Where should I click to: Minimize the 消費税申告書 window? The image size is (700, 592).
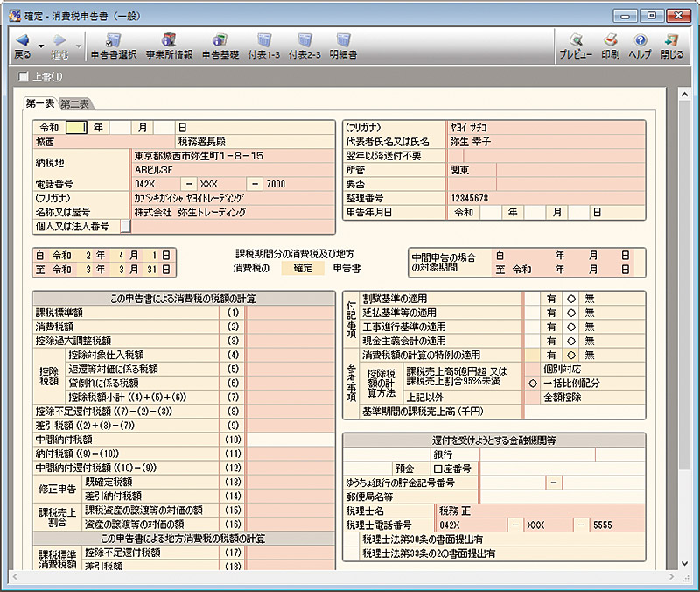(x=625, y=16)
